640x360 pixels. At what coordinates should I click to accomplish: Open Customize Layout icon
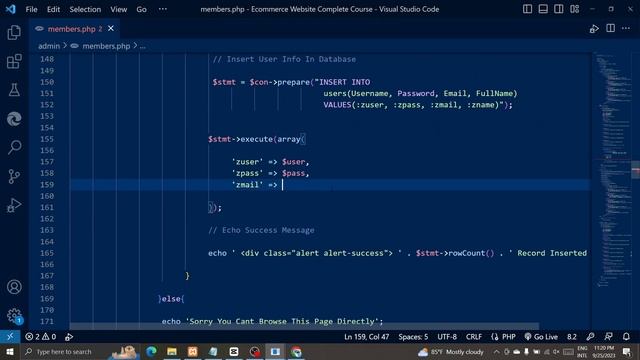click(x=575, y=9)
